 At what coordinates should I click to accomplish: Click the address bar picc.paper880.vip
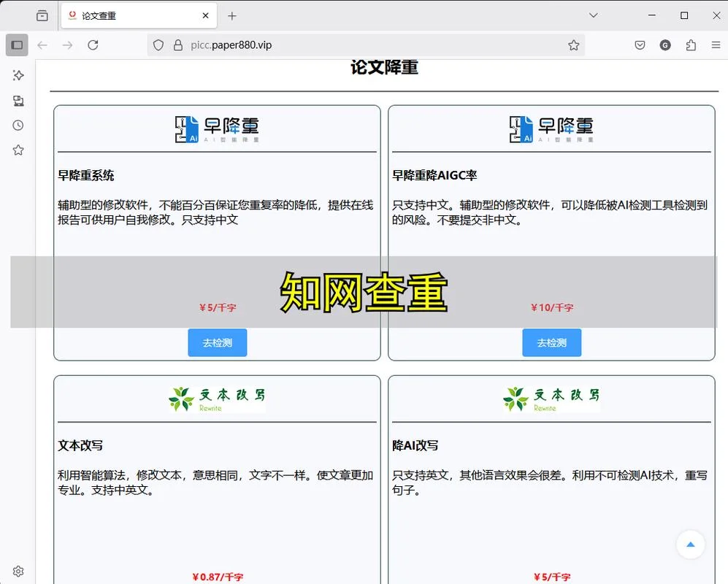tap(365, 45)
